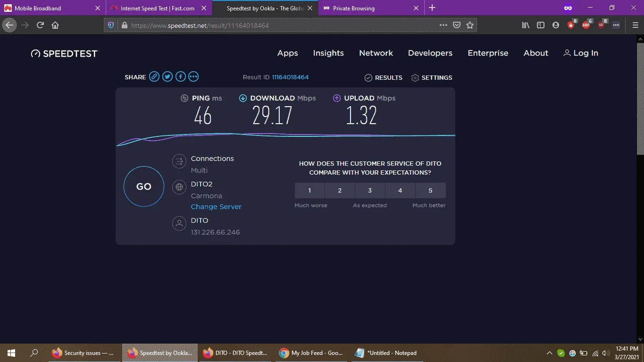This screenshot has height=362, width=644.
Task: Open Apps navigation menu
Action: 288,53
